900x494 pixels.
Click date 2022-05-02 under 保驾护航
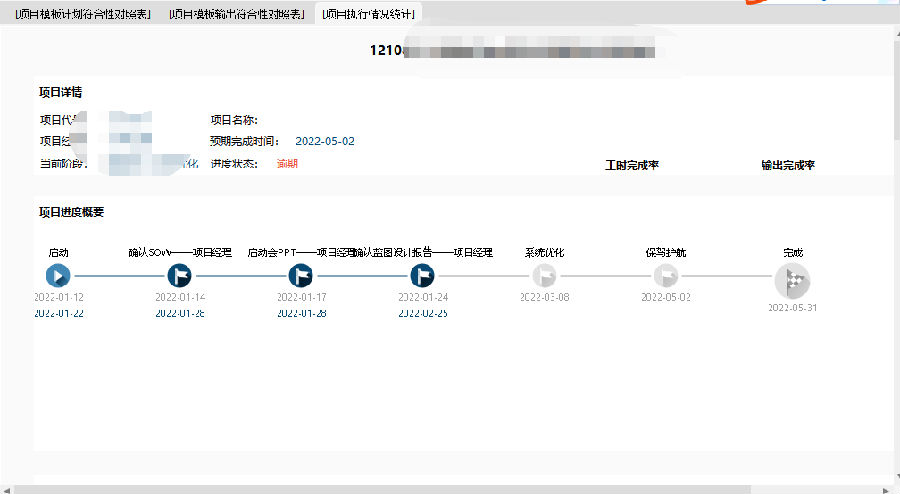[666, 297]
